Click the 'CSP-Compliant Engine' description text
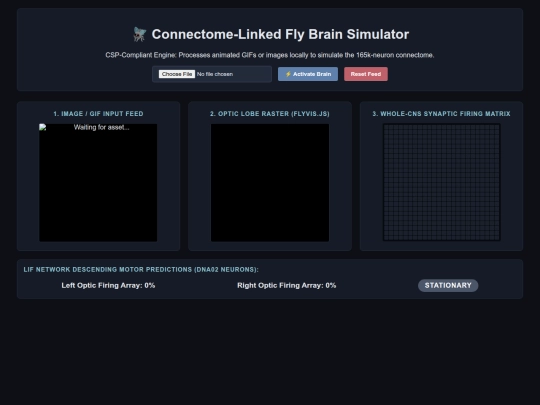The image size is (540, 405). click(270, 55)
